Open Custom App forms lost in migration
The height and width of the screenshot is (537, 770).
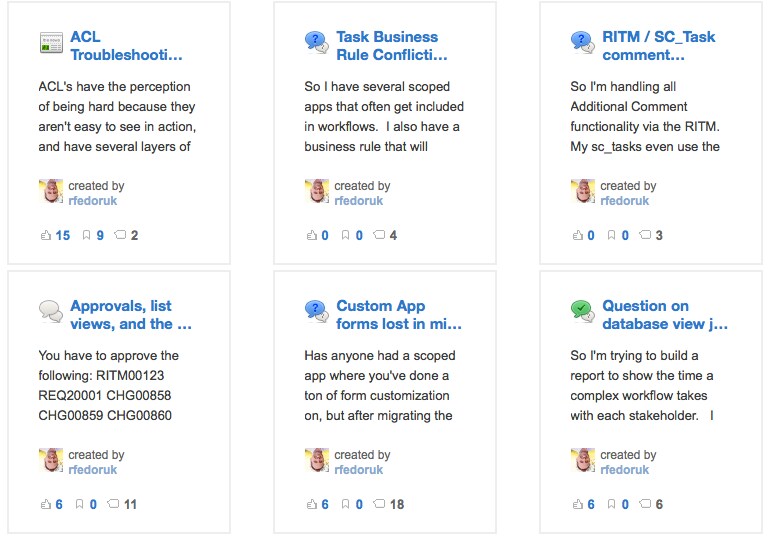coord(399,315)
